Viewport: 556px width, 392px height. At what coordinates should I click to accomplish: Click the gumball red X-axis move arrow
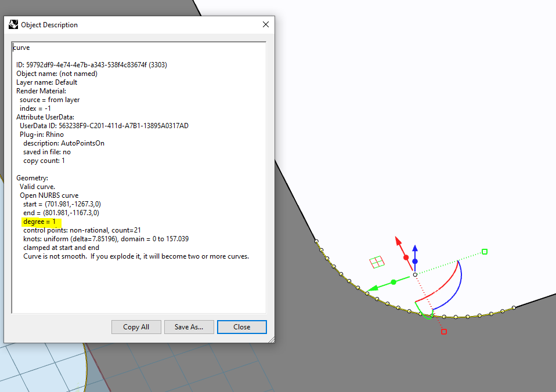pyautogui.click(x=399, y=241)
